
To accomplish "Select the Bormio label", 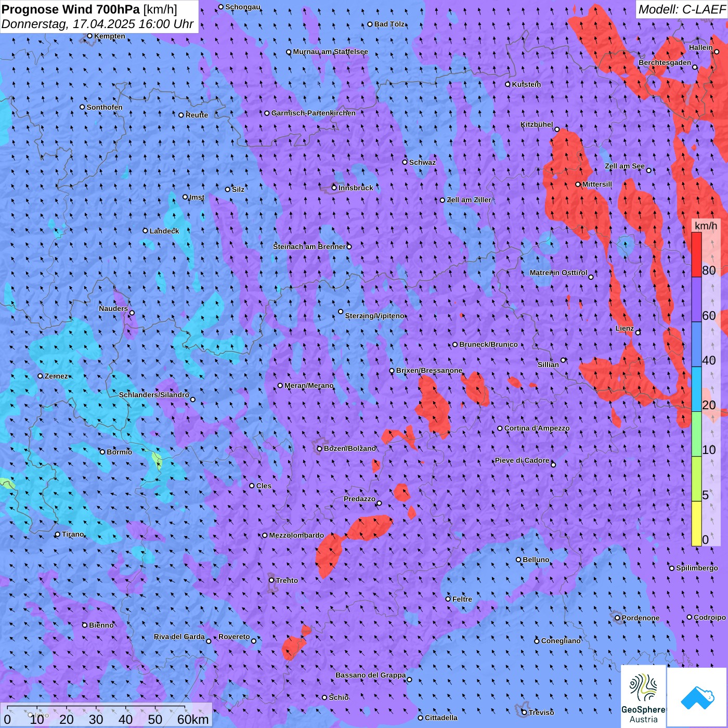I will tap(119, 452).
